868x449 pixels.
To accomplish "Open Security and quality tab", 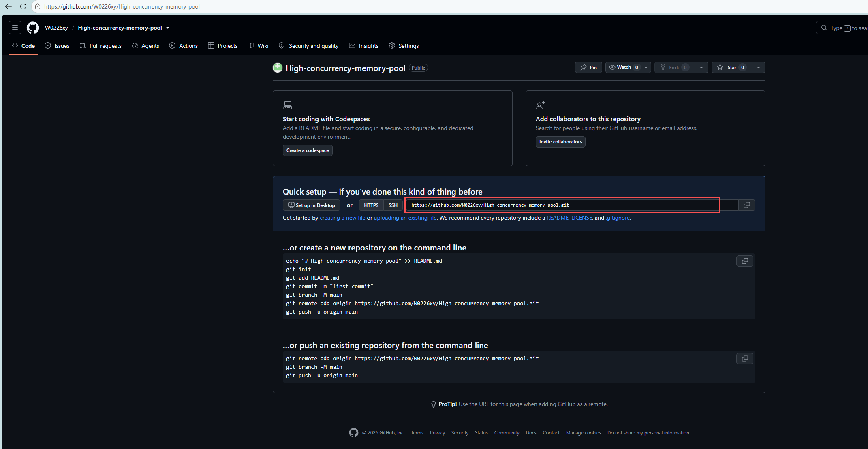I will click(x=309, y=46).
